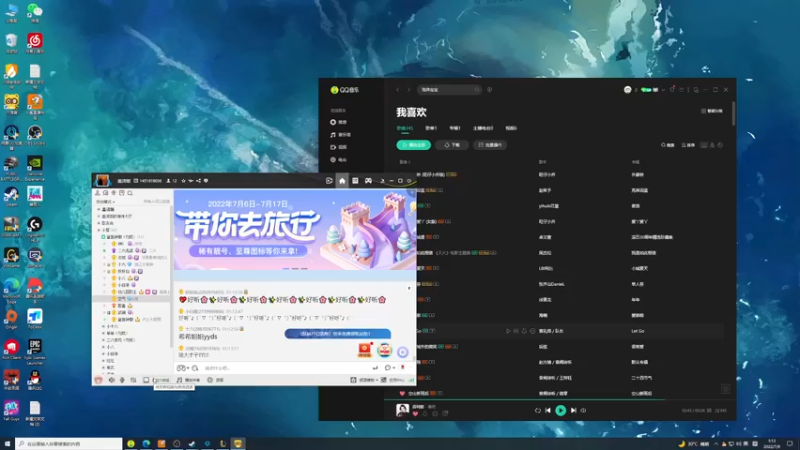Viewport: 800px width, 450px height.
Task: Open the home page in the voice chat window
Action: 342,181
